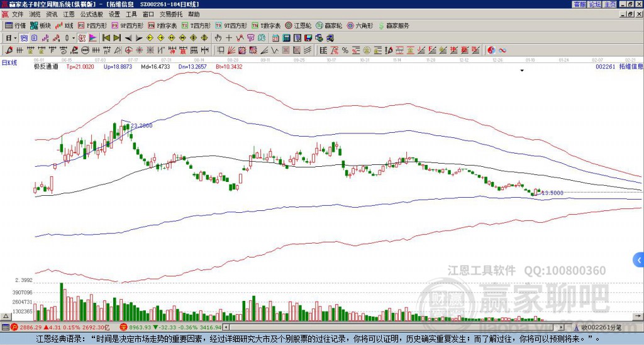This screenshot has width=644, height=345.
Task: Open the 板块 sector view
Action: click(x=40, y=25)
